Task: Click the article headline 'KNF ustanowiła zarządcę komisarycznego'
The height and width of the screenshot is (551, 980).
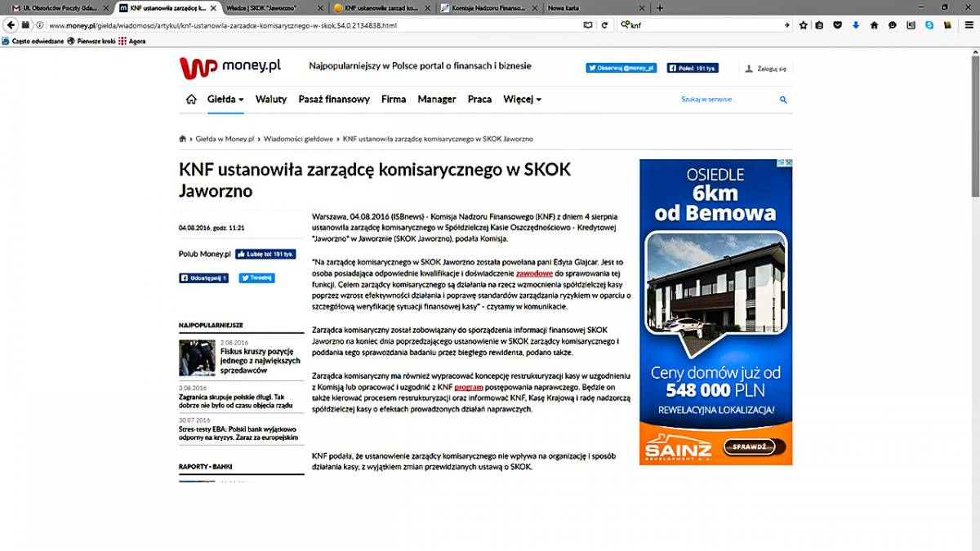Action: [x=375, y=180]
